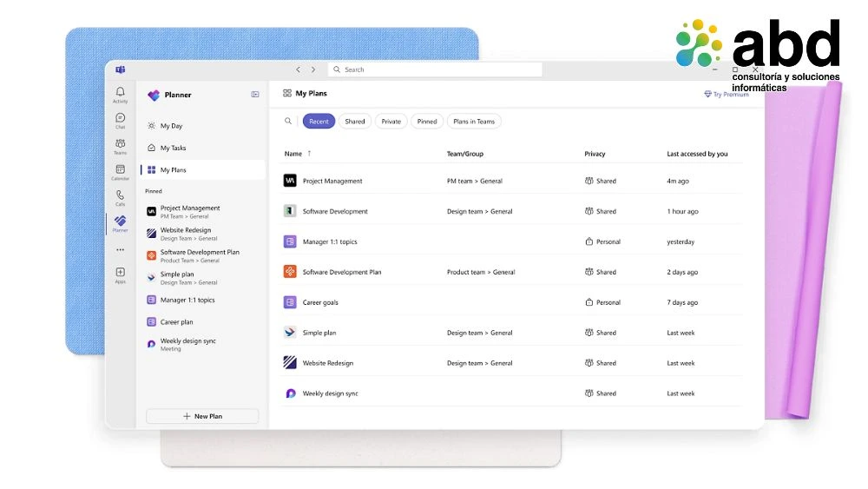This screenshot has height=489, width=868.
Task: Open pinned Manager 1:1 topics
Action: (x=202, y=300)
